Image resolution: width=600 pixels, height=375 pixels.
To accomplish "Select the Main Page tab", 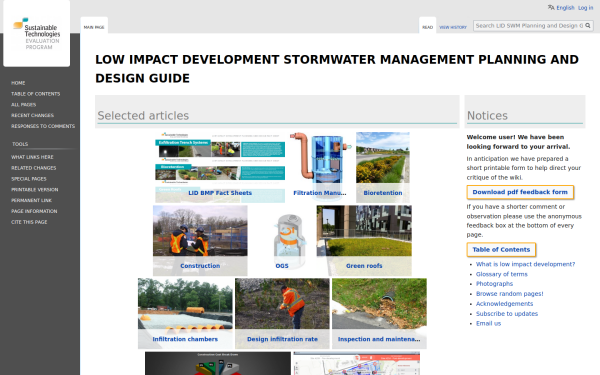I will 94,27.
